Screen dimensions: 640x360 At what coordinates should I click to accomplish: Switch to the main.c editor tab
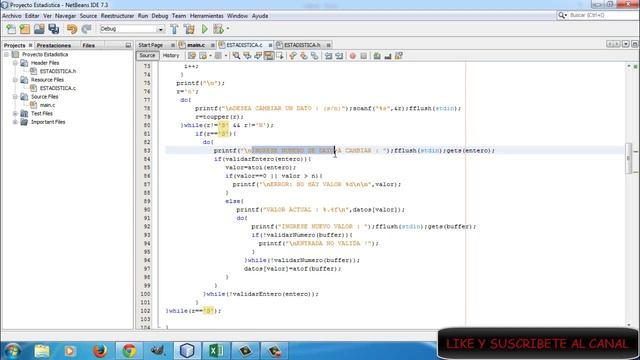point(196,45)
